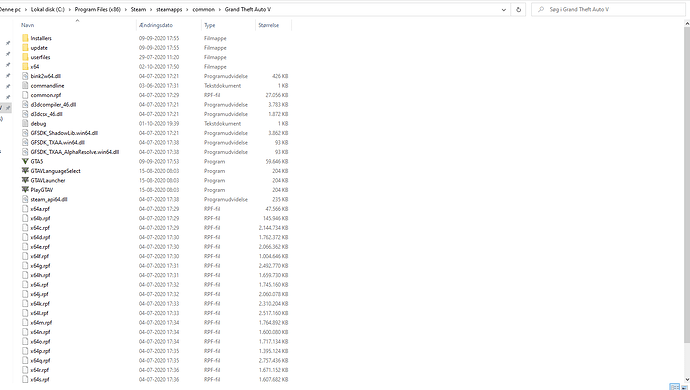Switch to details view button
Screen dimensions: 690x390
[x=674, y=386]
